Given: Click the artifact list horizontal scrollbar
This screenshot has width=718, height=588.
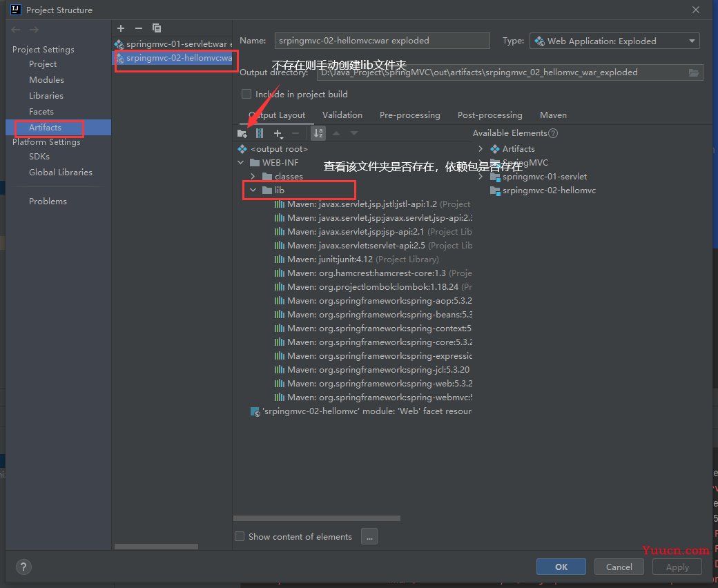Looking at the screenshot, I should 156,547.
